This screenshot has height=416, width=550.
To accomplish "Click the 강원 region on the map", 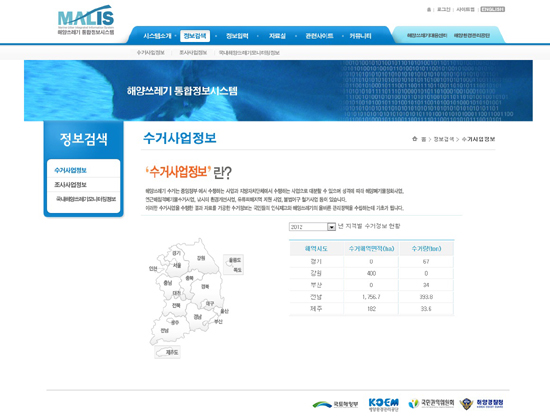I will point(201,258).
